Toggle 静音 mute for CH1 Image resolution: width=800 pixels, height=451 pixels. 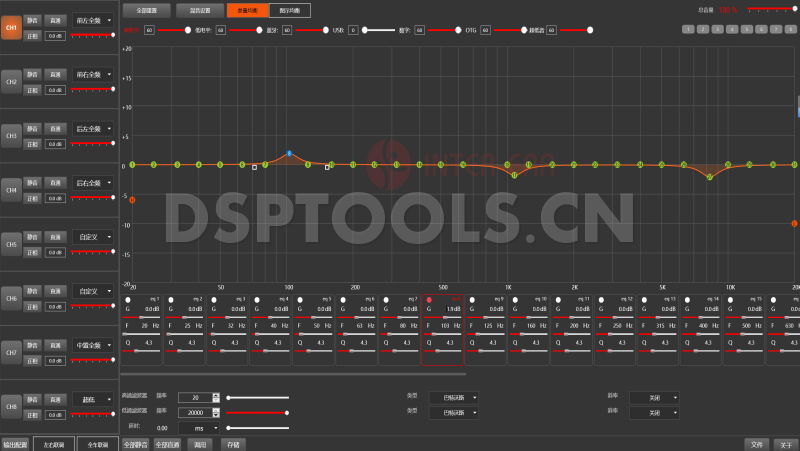[x=32, y=20]
